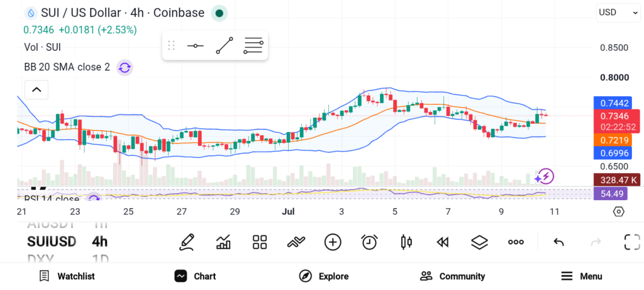Open the layout grid icon
This screenshot has height=290, width=644.
(x=260, y=242)
